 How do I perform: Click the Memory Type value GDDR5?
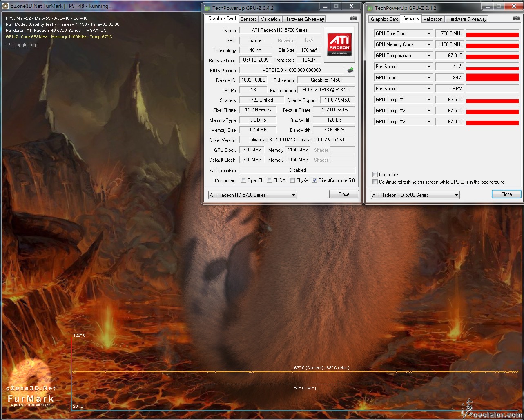pyautogui.click(x=258, y=120)
